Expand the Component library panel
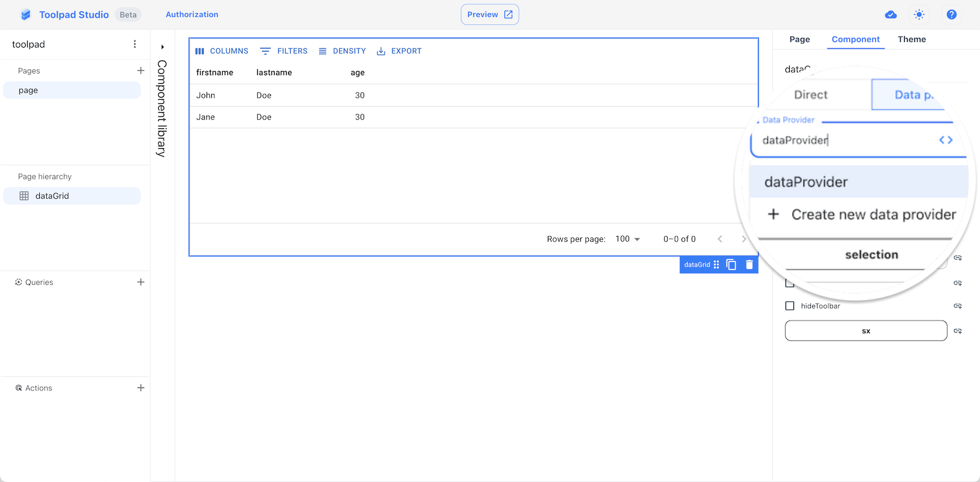 point(163,47)
